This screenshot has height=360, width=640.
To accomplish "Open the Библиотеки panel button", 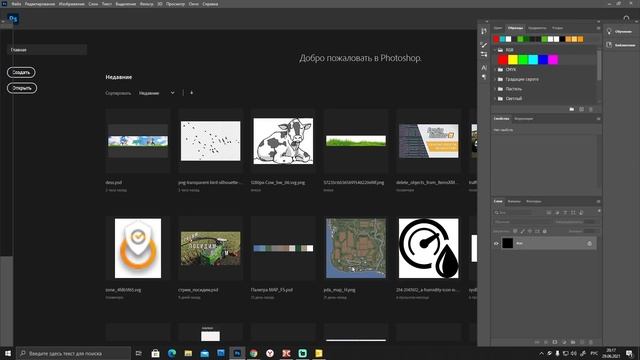I will tap(621, 45).
